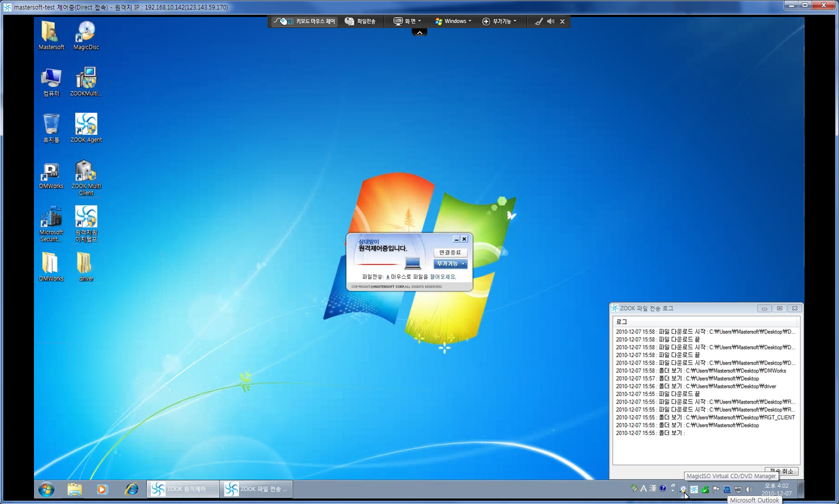Click MagicISO Virtual CD/DVD Manager tray icon
Screen dimensions: 839x504
(x=683, y=490)
